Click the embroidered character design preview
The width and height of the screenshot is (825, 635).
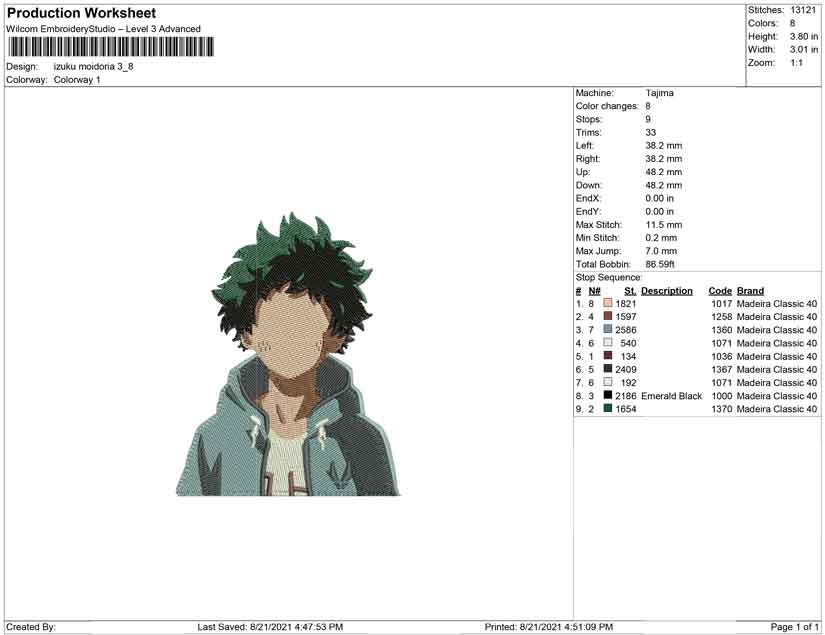pos(288,355)
